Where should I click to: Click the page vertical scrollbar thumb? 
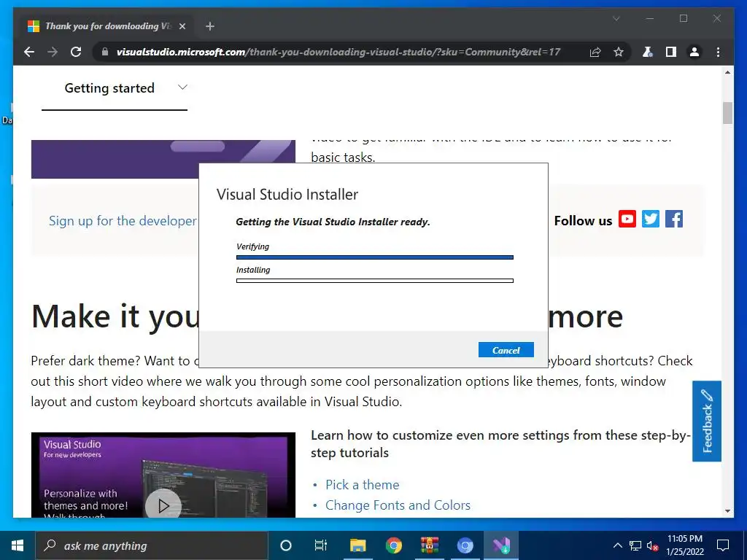click(727, 113)
